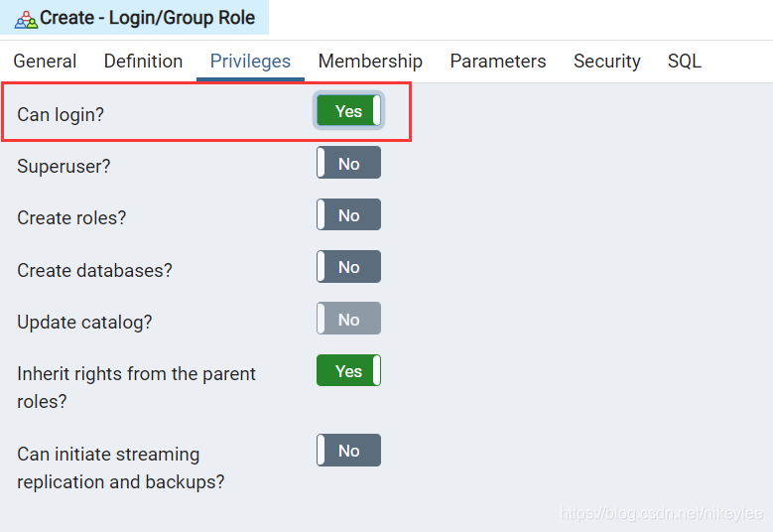This screenshot has height=532, width=773.
Task: Go to the Membership tab
Action: point(370,62)
